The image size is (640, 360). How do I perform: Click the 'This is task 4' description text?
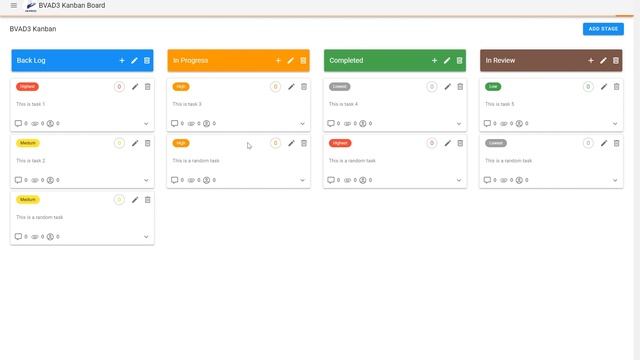coord(343,104)
